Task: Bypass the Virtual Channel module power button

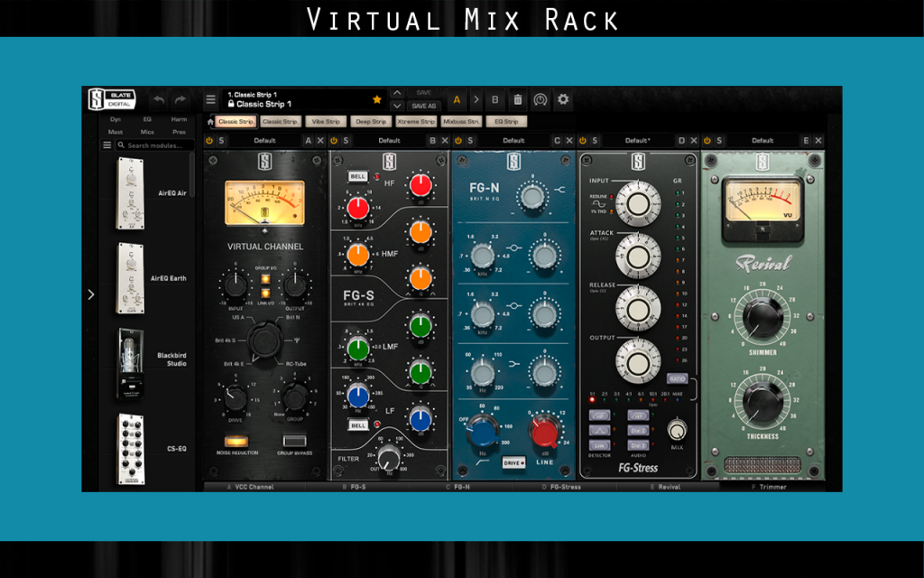Action: 209,140
